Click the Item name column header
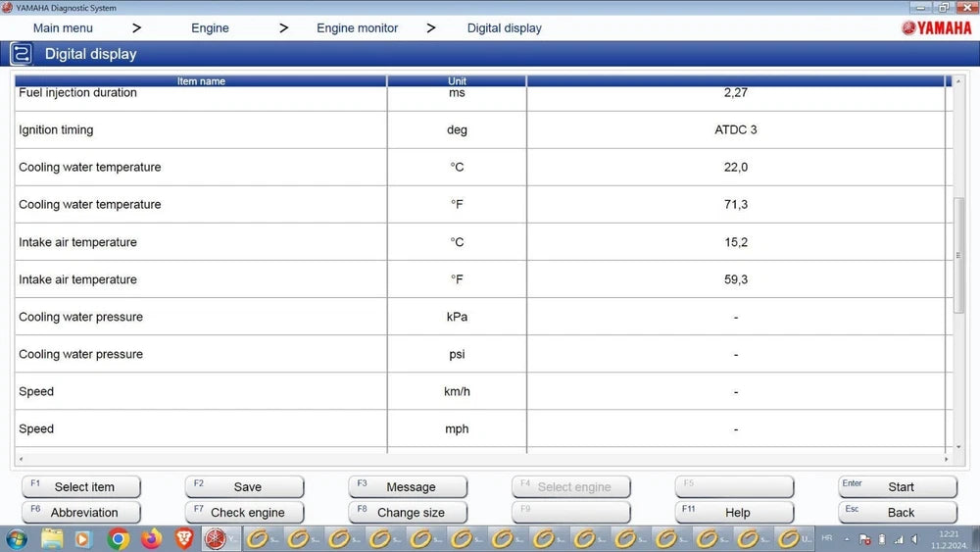This screenshot has width=980, height=552. (201, 81)
